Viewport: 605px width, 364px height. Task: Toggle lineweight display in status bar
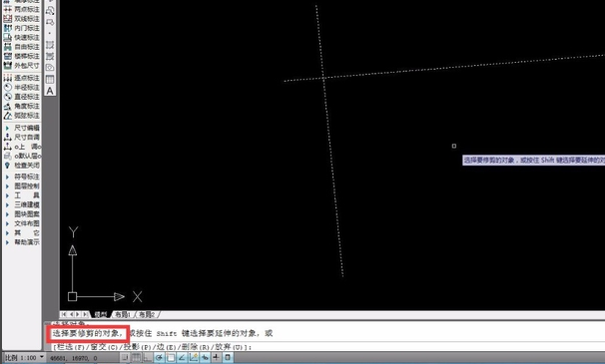[216, 357]
